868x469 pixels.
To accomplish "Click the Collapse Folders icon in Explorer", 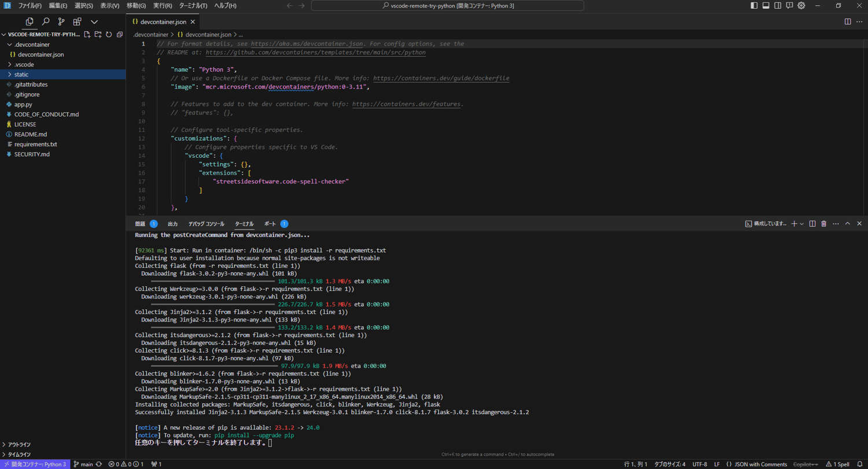I will click(120, 34).
